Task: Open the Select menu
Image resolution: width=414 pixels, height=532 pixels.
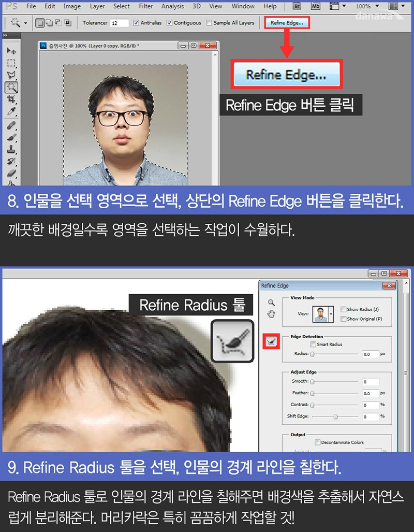Action: 122,6
